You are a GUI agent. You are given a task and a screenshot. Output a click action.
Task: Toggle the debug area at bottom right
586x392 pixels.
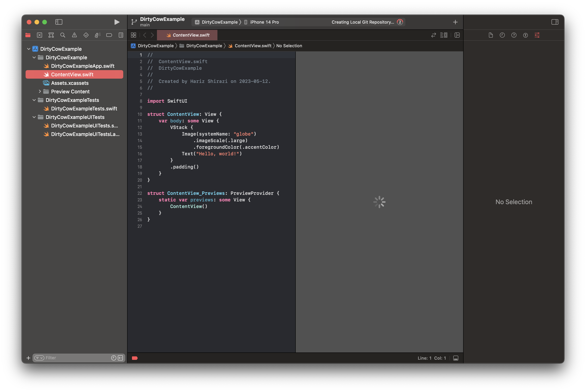tap(456, 358)
